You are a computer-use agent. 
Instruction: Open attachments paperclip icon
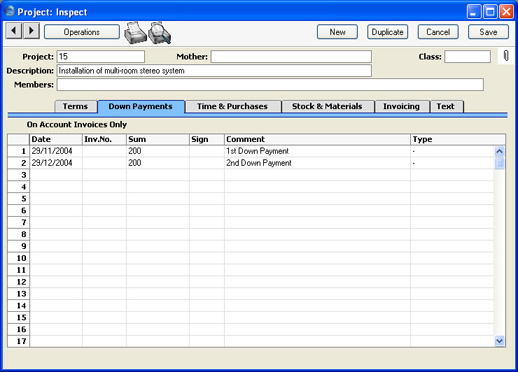(506, 56)
